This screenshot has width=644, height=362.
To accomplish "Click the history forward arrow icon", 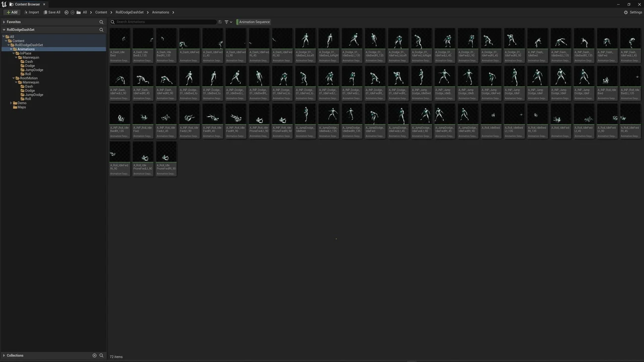I will pos(72,12).
